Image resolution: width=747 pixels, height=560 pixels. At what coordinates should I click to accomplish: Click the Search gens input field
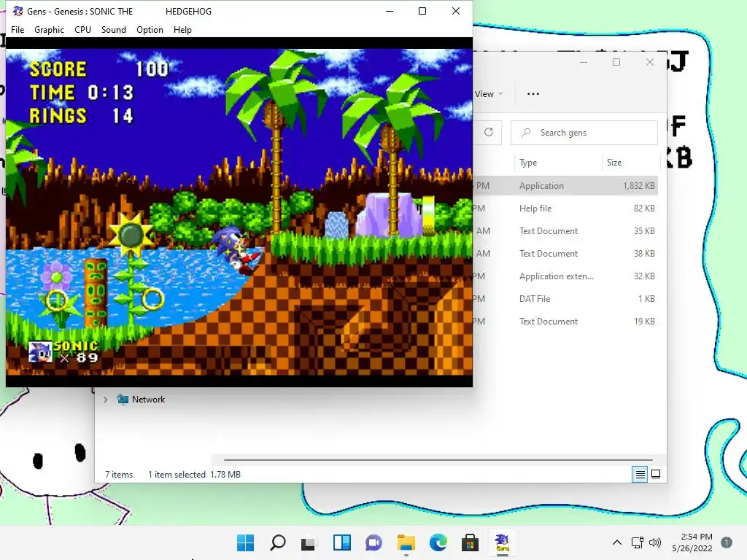(x=584, y=133)
